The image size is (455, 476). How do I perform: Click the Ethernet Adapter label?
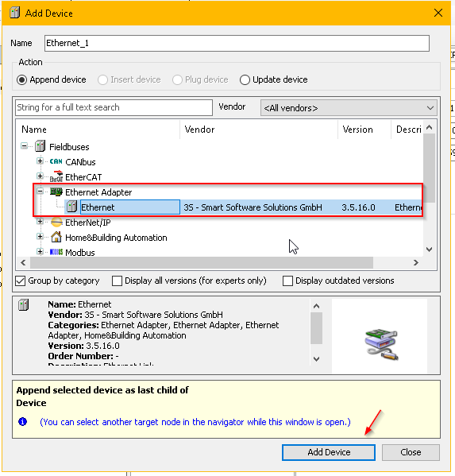click(98, 192)
